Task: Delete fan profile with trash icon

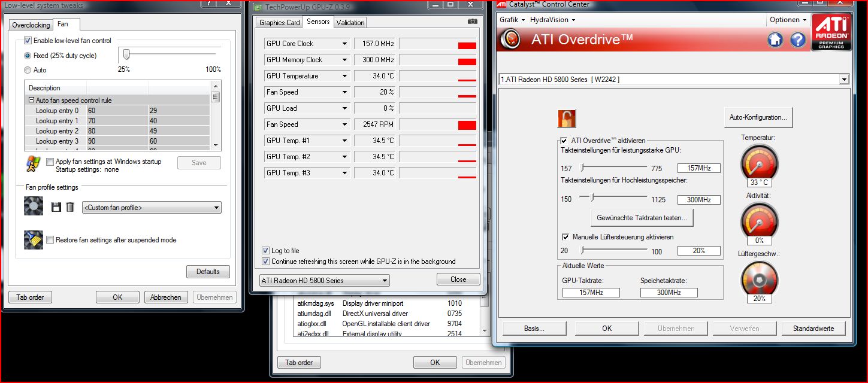Action: 70,207
